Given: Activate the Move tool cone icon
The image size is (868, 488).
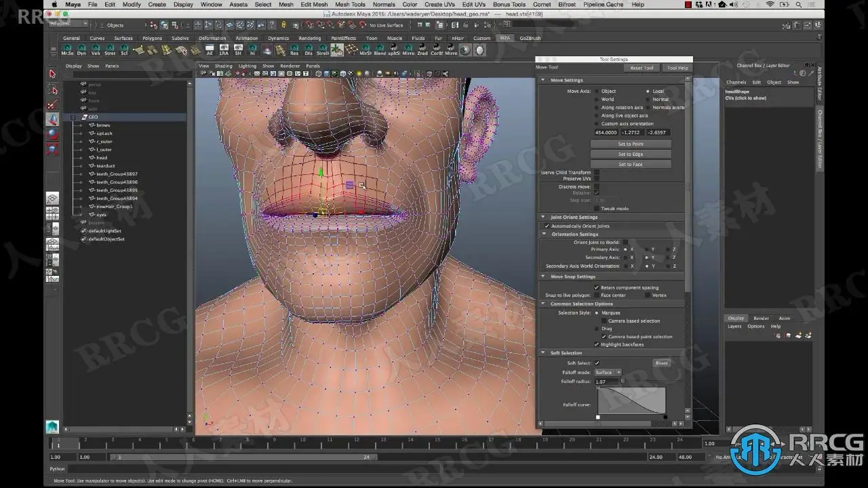Looking at the screenshot, I should [x=52, y=119].
